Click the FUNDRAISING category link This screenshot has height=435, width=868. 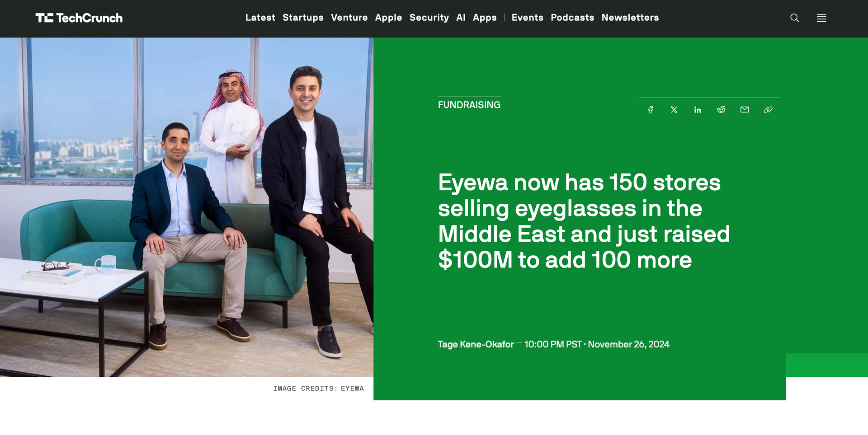469,105
